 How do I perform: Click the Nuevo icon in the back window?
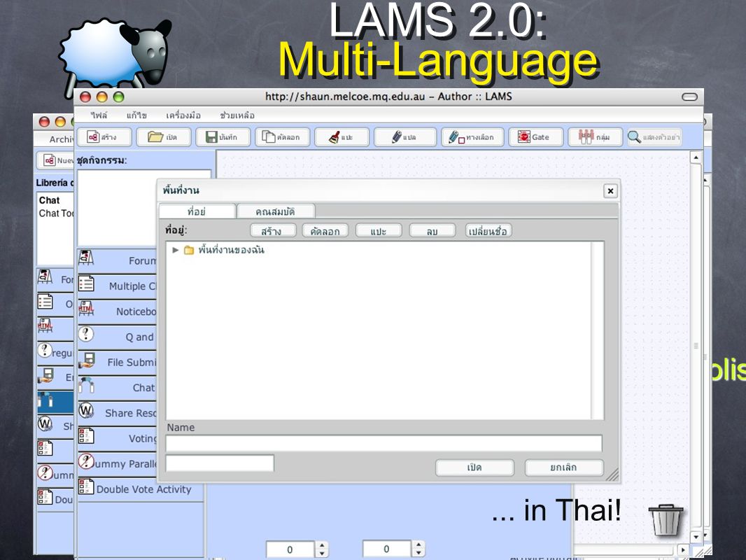[x=50, y=160]
